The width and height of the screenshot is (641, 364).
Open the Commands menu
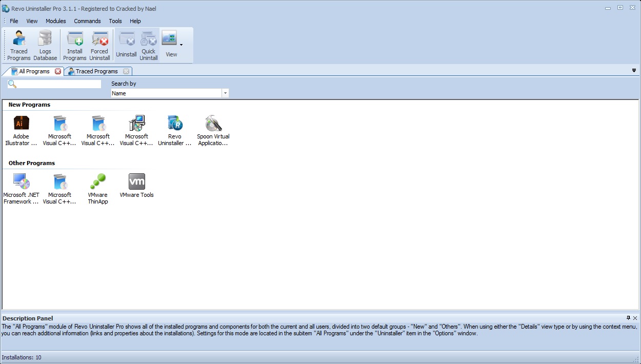point(87,21)
